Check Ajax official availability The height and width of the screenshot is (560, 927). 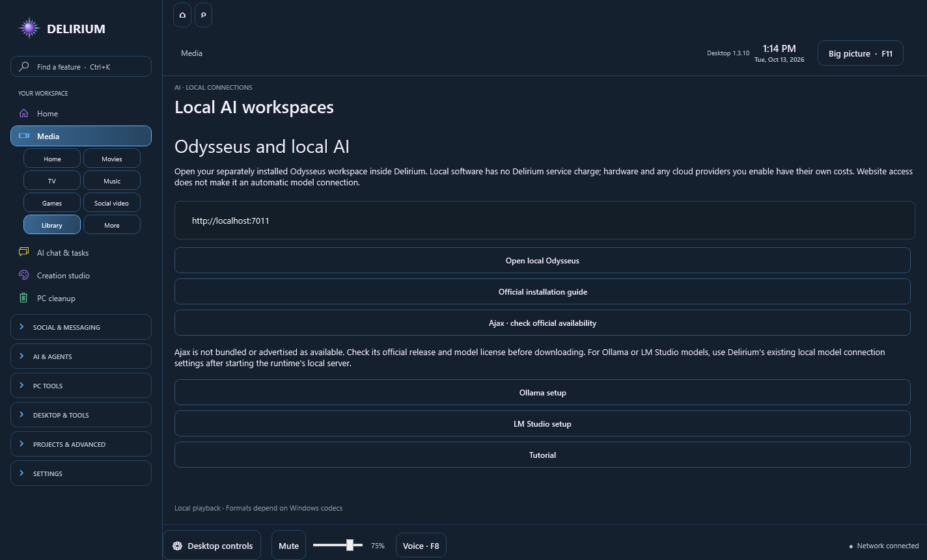click(542, 323)
